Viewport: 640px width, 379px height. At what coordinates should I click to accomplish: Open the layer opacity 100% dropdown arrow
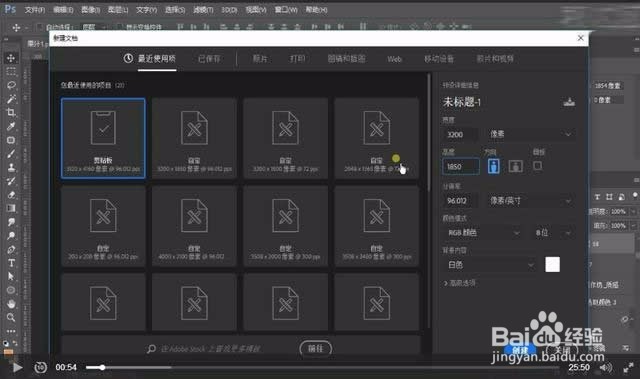633,211
